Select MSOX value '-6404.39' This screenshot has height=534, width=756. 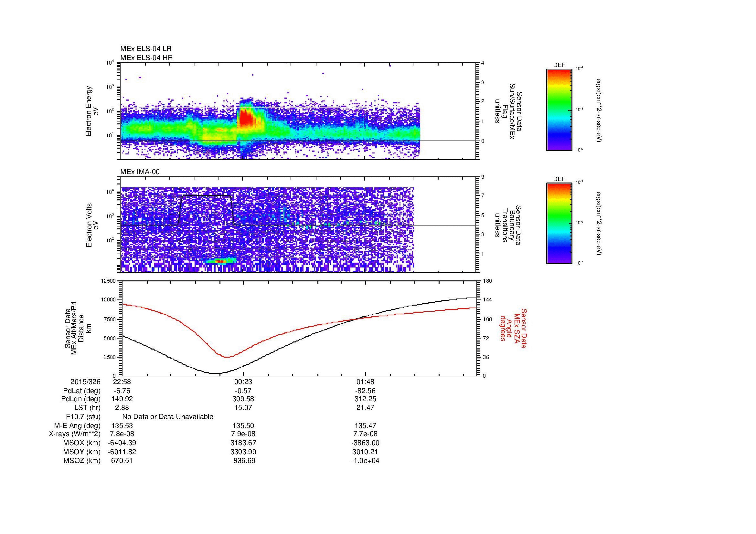pos(122,443)
